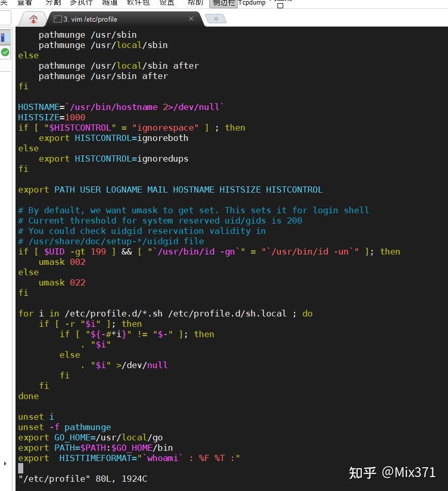The image size is (448, 491).
Task: Click the green connected status icon in sidebar
Action: [5, 52]
